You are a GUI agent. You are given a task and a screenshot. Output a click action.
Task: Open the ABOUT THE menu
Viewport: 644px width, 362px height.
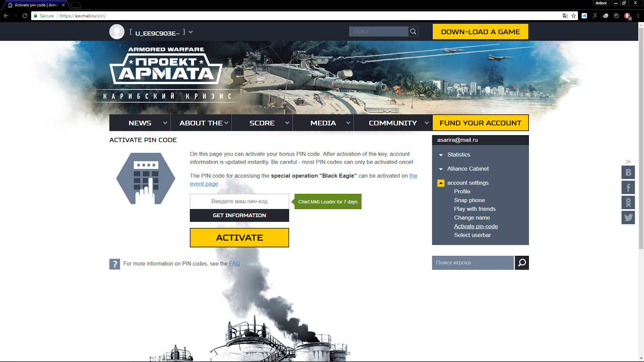pyautogui.click(x=201, y=123)
